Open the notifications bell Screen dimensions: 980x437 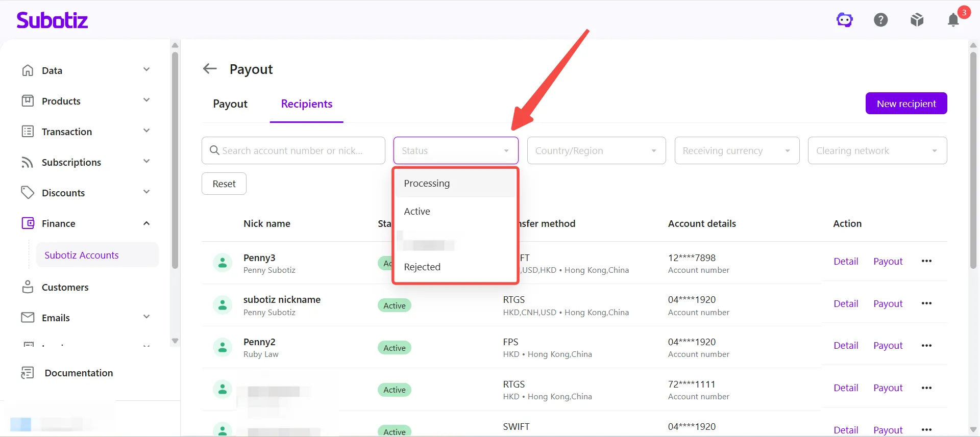[x=953, y=20]
